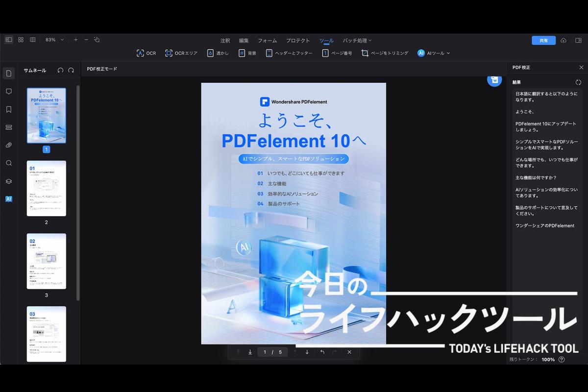This screenshot has height=392, width=588.
Task: Click the 共有 share button
Action: click(543, 41)
